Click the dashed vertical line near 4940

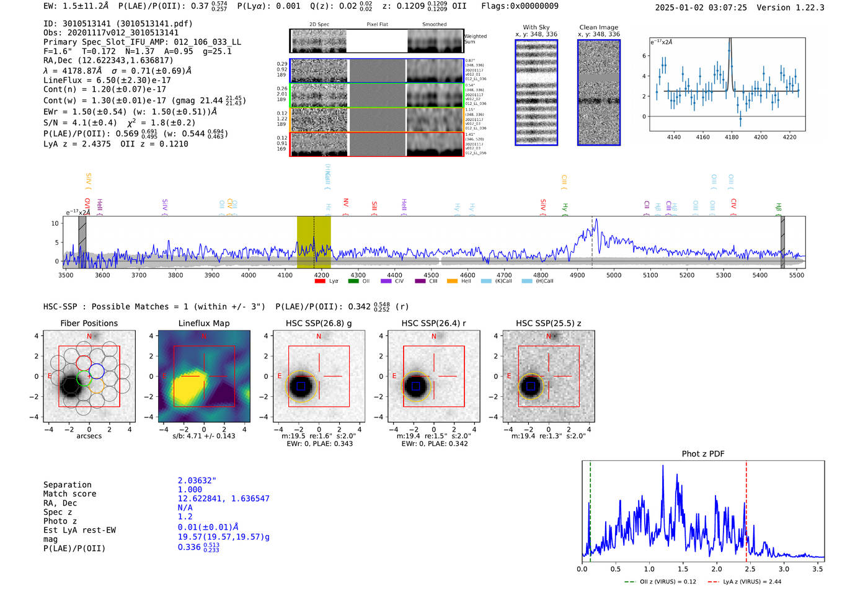tap(592, 242)
